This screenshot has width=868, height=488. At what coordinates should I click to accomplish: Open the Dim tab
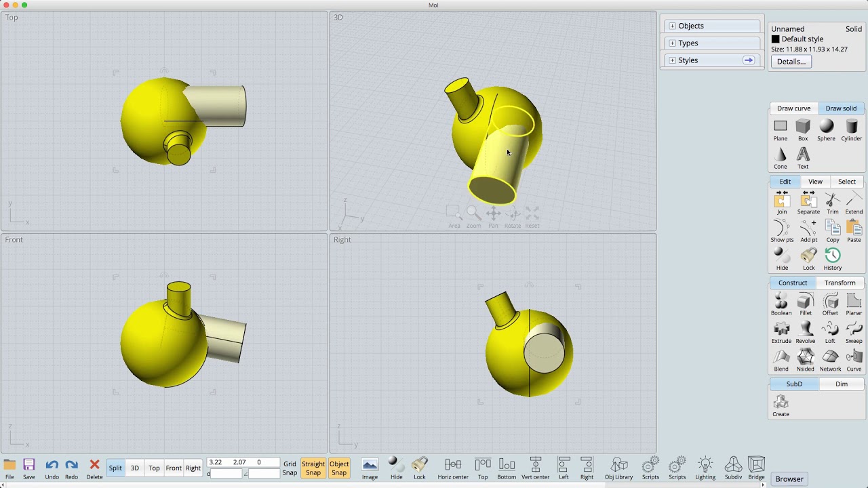[842, 384]
